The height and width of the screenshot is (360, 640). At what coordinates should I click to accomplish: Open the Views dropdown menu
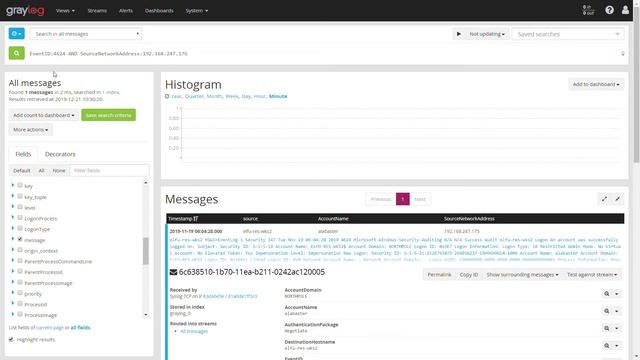coord(65,11)
